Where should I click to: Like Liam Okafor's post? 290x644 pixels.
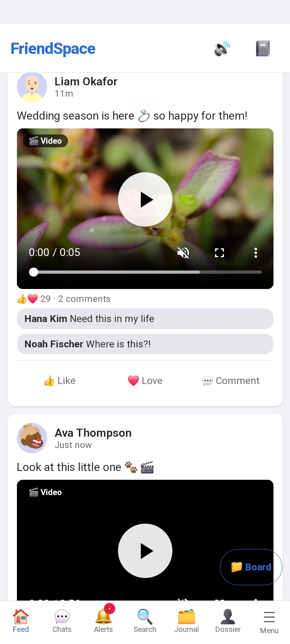pos(60,381)
